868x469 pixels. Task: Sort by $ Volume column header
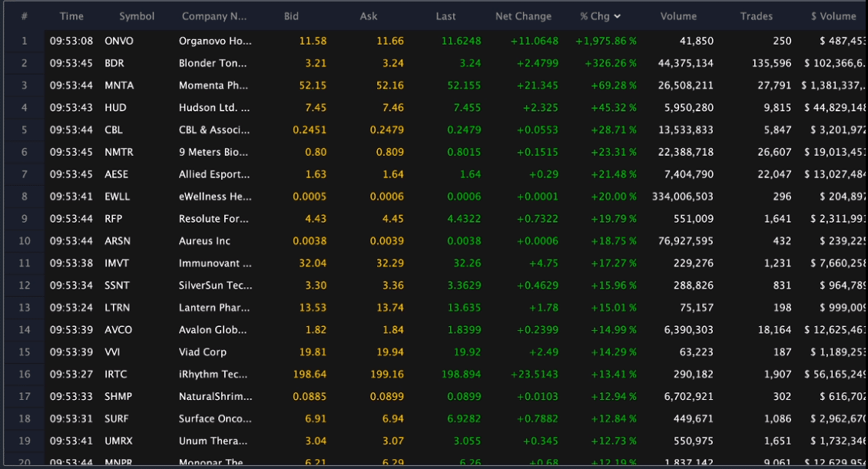pos(833,17)
